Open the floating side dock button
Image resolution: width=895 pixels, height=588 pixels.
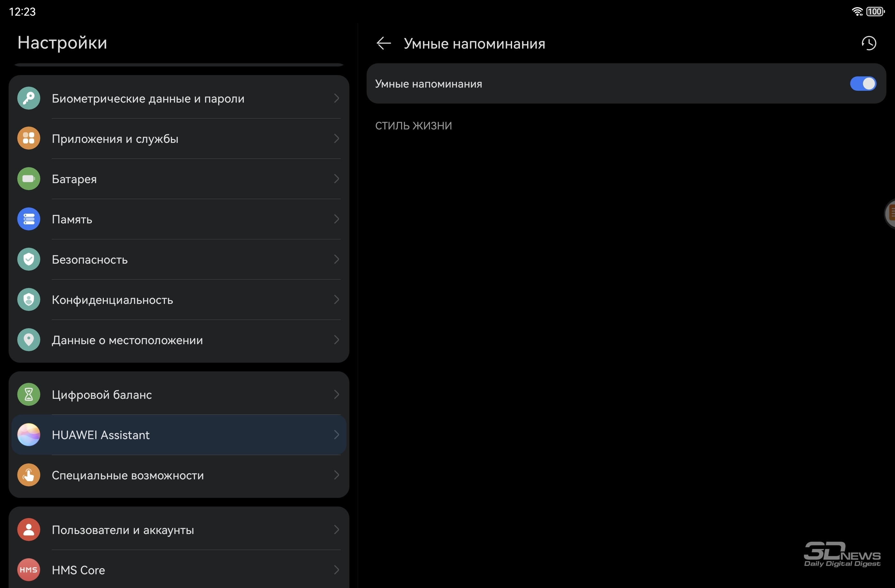(890, 213)
